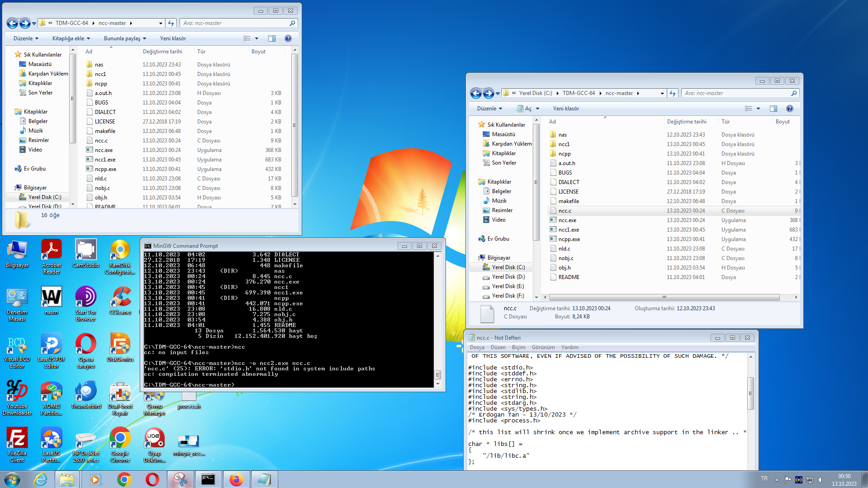Viewport: 868px width, 488px height.
Task: Open the Opera taskbar icon
Action: (152, 479)
